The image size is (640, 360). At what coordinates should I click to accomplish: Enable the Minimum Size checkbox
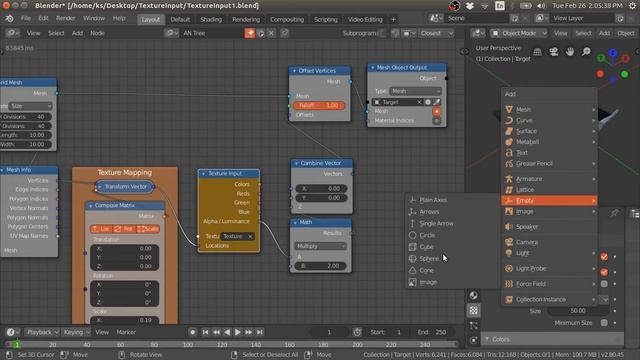click(x=604, y=323)
